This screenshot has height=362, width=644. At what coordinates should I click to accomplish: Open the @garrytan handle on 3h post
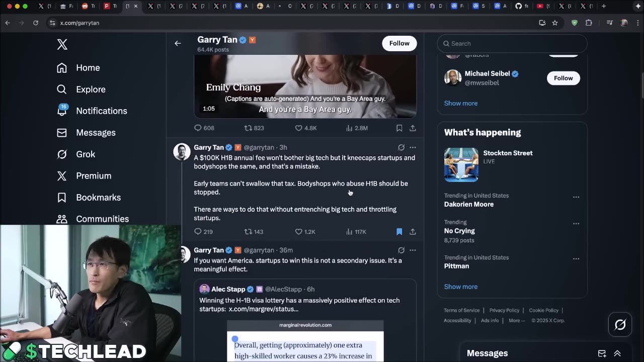coord(259,147)
